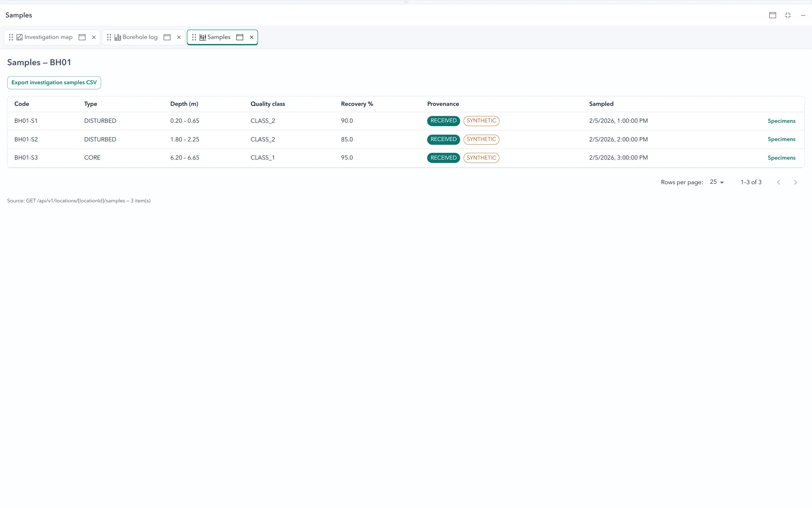This screenshot has height=508, width=812.
Task: Click the Type column header
Action: point(91,104)
